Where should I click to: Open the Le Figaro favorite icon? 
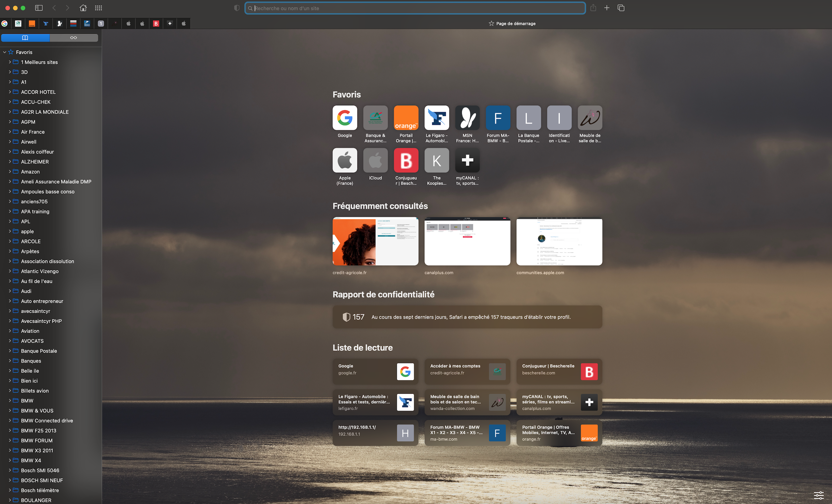tap(437, 118)
